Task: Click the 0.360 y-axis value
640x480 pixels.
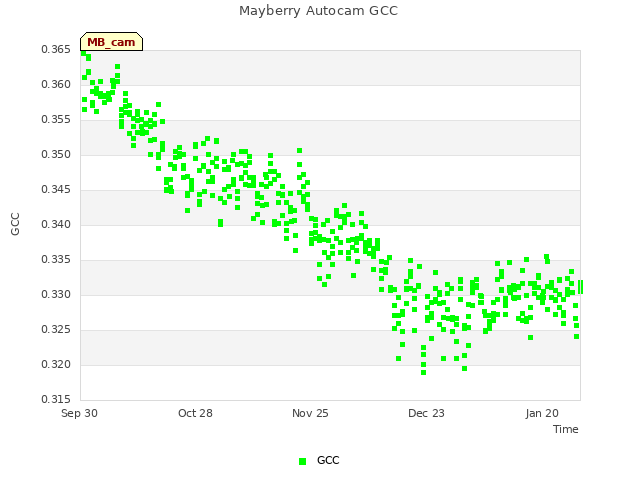Action: (x=56, y=84)
